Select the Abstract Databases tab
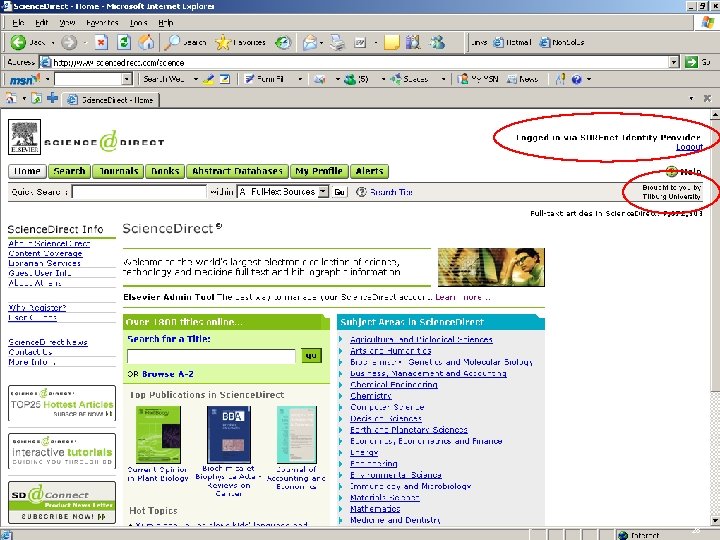The width and height of the screenshot is (720, 540). [237, 171]
